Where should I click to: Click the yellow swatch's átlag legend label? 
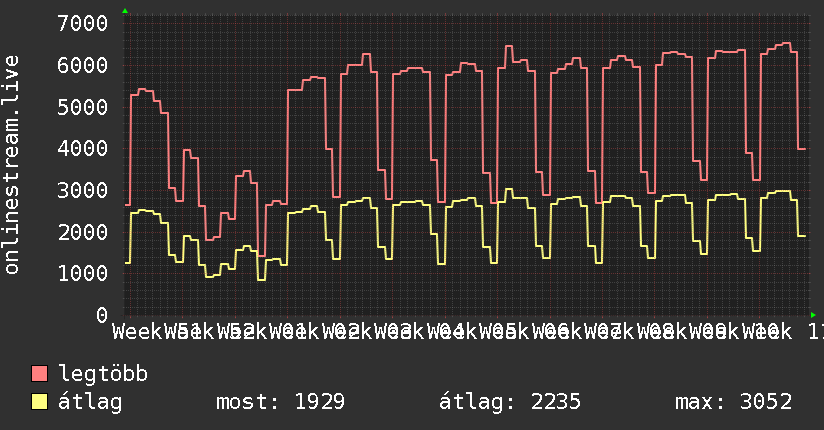click(x=90, y=402)
